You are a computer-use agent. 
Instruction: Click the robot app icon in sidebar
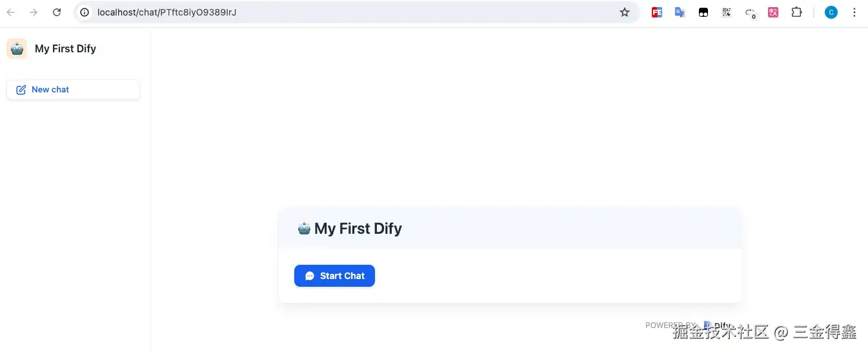coord(17,48)
